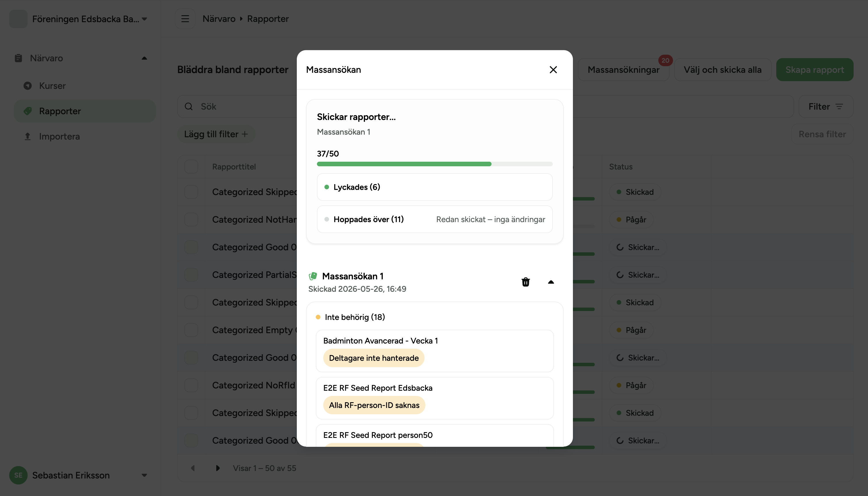Click the Rapporter tag icon
The height and width of the screenshot is (496, 868).
pyautogui.click(x=28, y=111)
